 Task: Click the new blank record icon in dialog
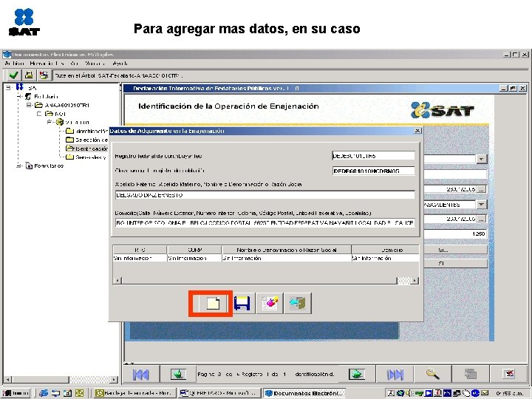pos(213,303)
